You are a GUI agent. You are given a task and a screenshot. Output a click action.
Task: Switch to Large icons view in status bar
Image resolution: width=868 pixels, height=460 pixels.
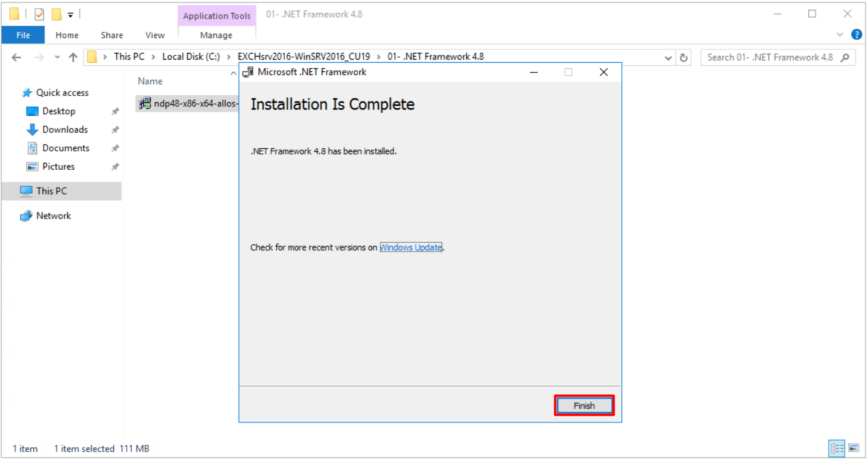point(854,448)
